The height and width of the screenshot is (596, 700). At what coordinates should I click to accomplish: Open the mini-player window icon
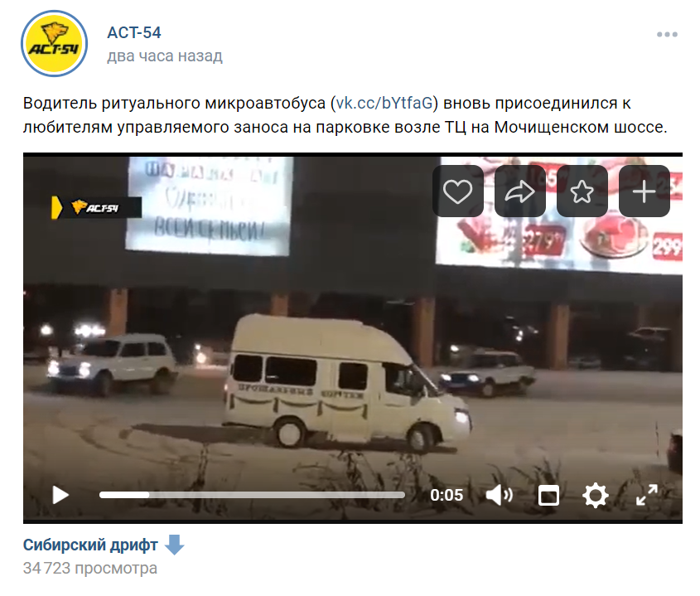pos(548,495)
